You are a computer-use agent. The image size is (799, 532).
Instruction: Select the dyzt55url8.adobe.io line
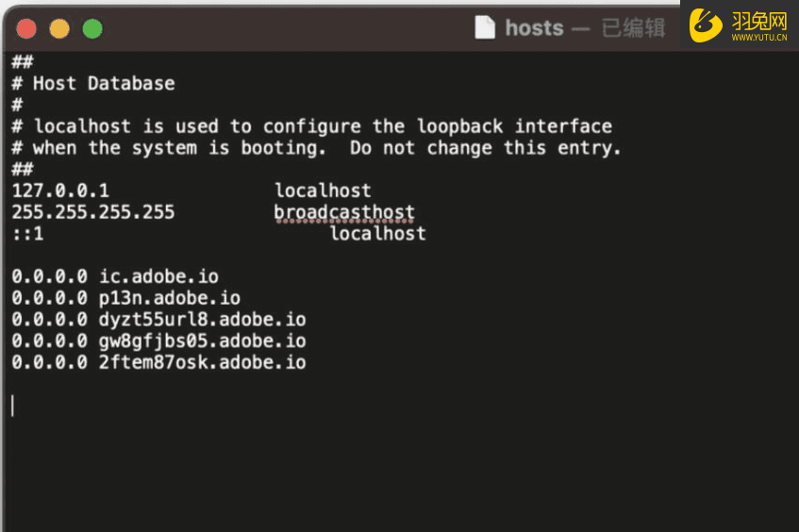(x=202, y=320)
